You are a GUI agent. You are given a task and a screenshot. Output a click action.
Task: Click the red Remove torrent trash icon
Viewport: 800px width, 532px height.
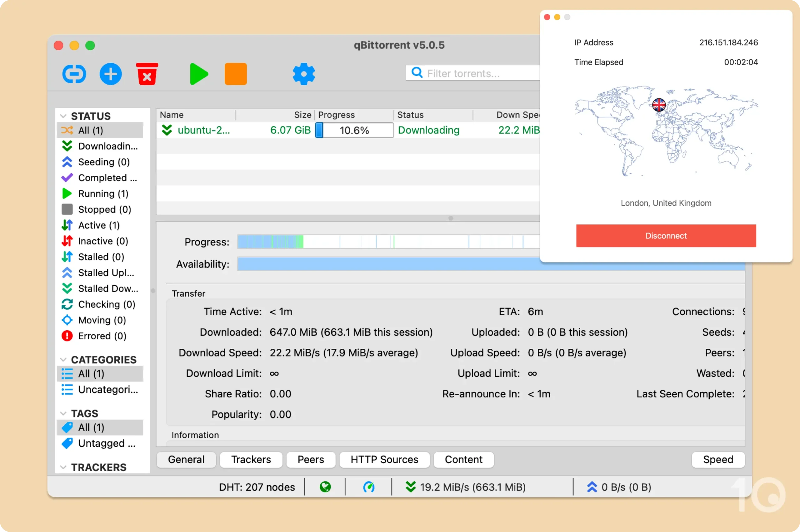pyautogui.click(x=147, y=74)
